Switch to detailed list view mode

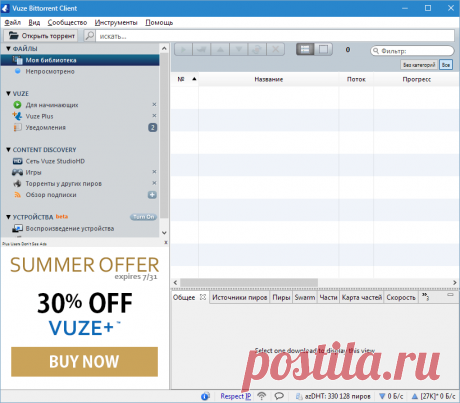pos(305,50)
